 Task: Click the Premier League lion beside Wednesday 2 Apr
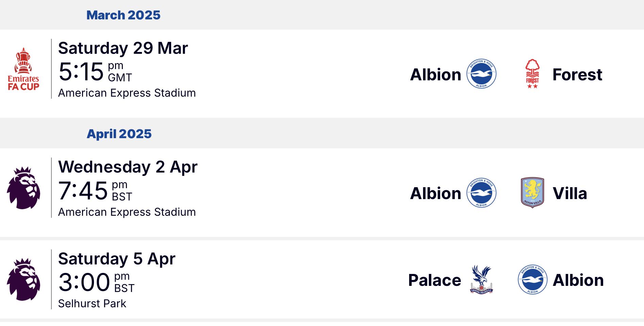[x=23, y=188]
